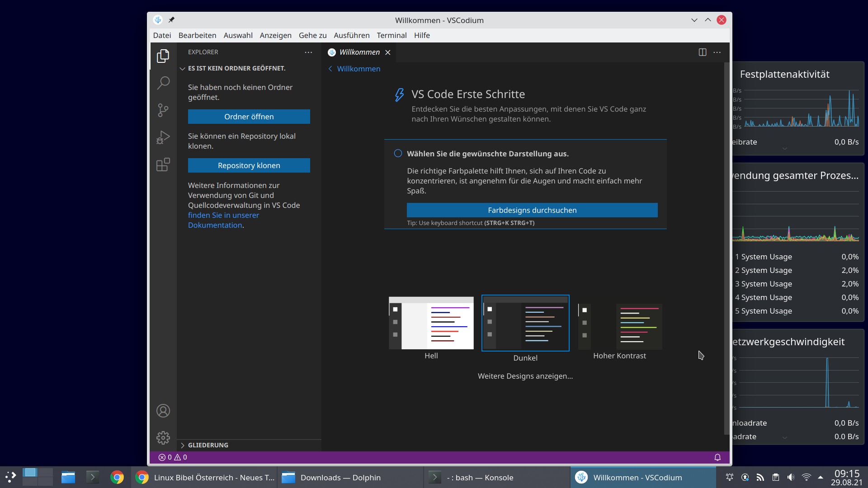
Task: Open the Search view in the activity bar
Action: [163, 83]
